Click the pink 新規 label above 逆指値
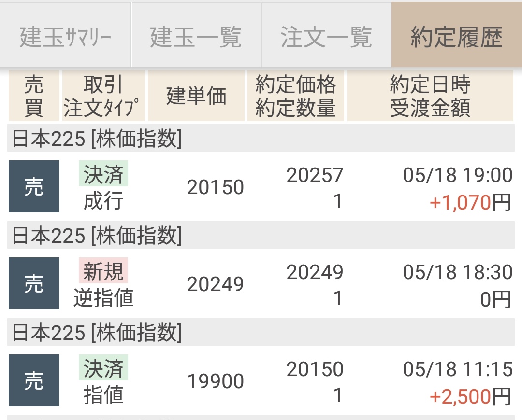This screenshot has width=522, height=420. tap(103, 271)
